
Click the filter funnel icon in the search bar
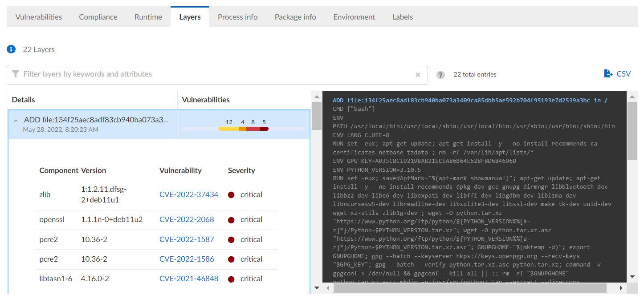tap(16, 75)
